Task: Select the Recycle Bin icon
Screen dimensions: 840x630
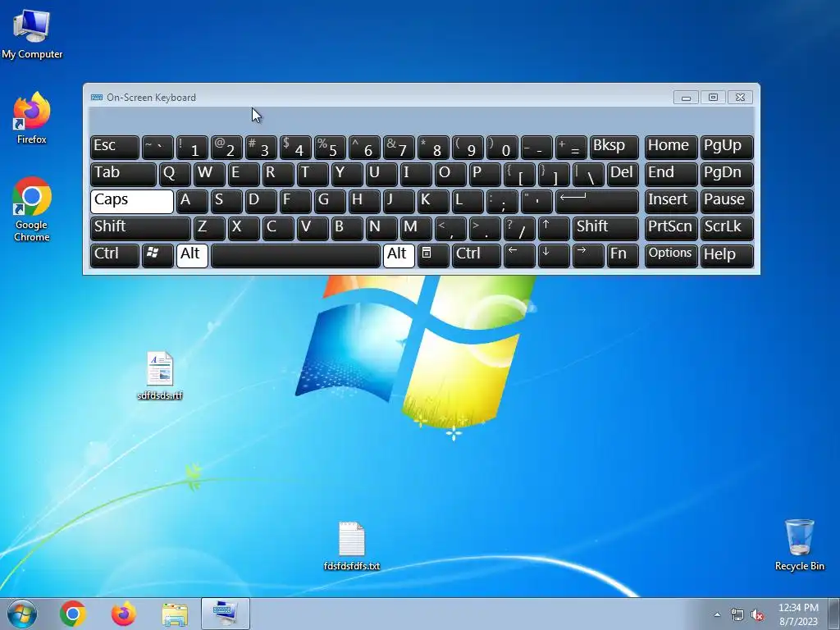Action: [x=799, y=545]
